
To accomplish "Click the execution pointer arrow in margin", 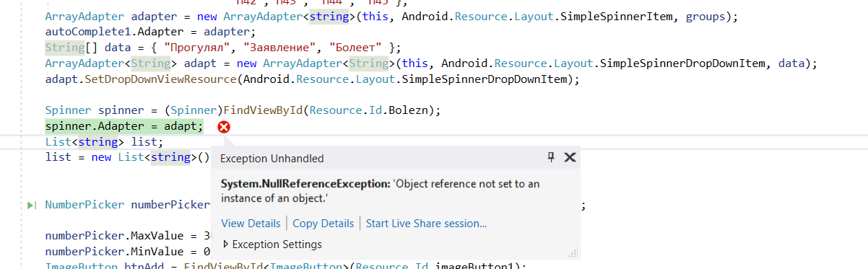I will point(32,205).
